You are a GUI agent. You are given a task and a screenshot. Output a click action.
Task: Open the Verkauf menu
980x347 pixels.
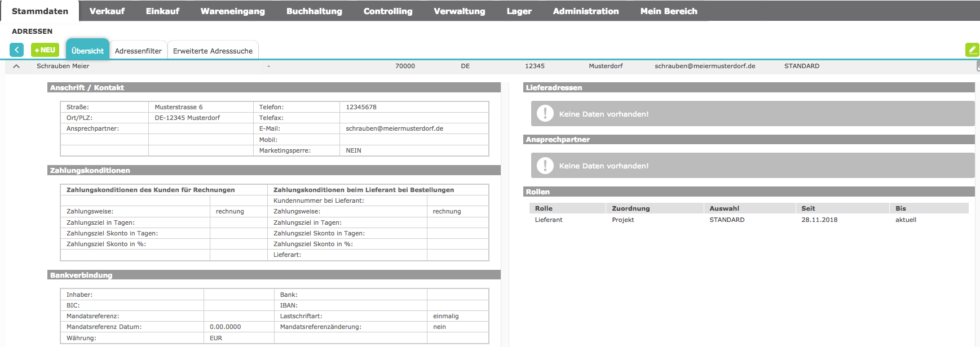point(107,11)
